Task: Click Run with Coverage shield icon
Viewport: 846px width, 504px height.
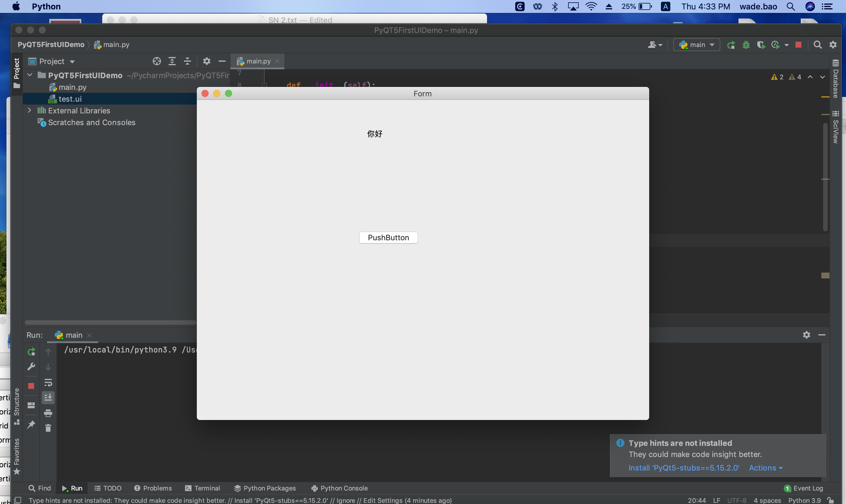Action: [761, 45]
